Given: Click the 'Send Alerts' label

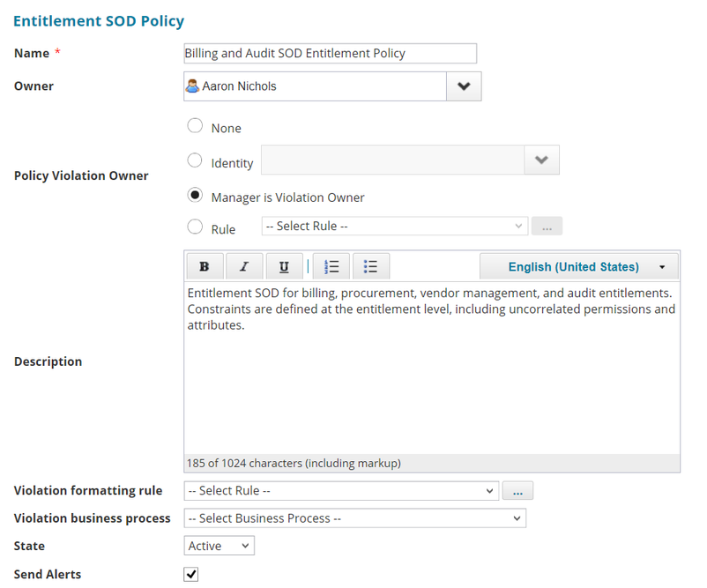Looking at the screenshot, I should [x=48, y=574].
